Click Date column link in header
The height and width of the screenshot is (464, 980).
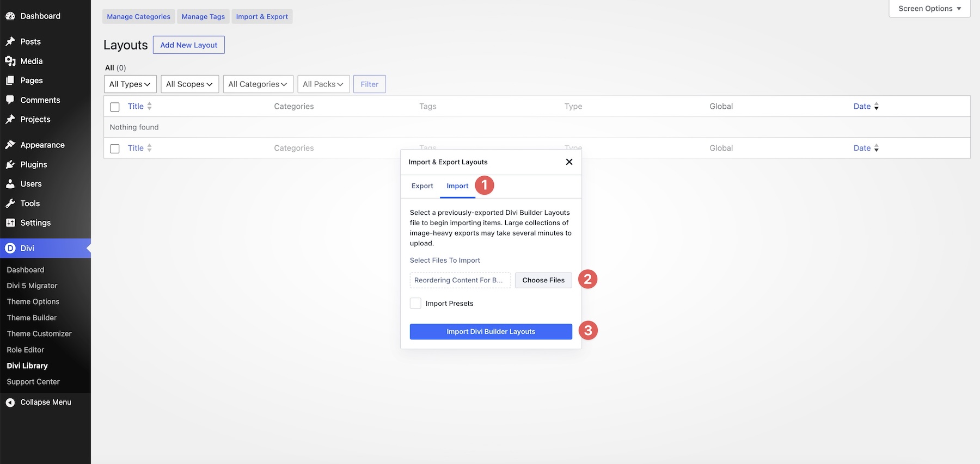pyautogui.click(x=862, y=106)
